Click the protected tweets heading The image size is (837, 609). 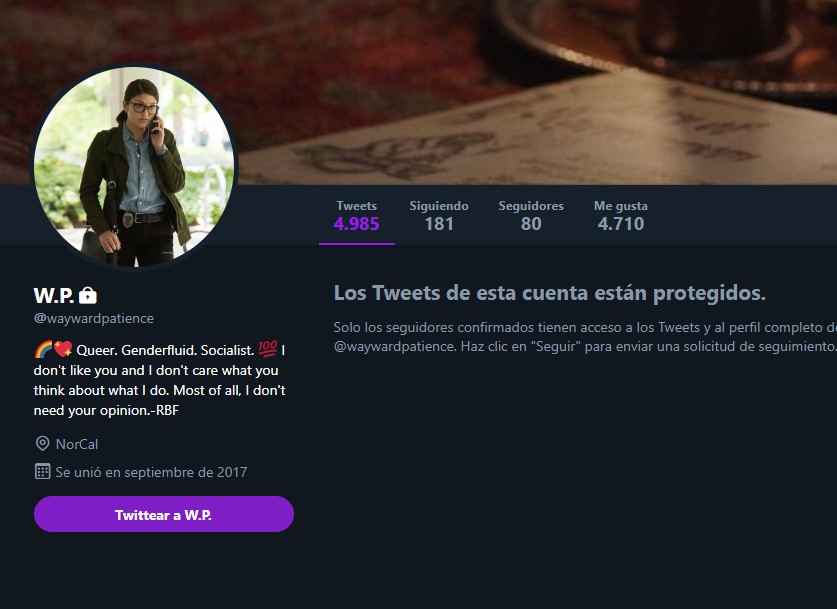pos(550,293)
